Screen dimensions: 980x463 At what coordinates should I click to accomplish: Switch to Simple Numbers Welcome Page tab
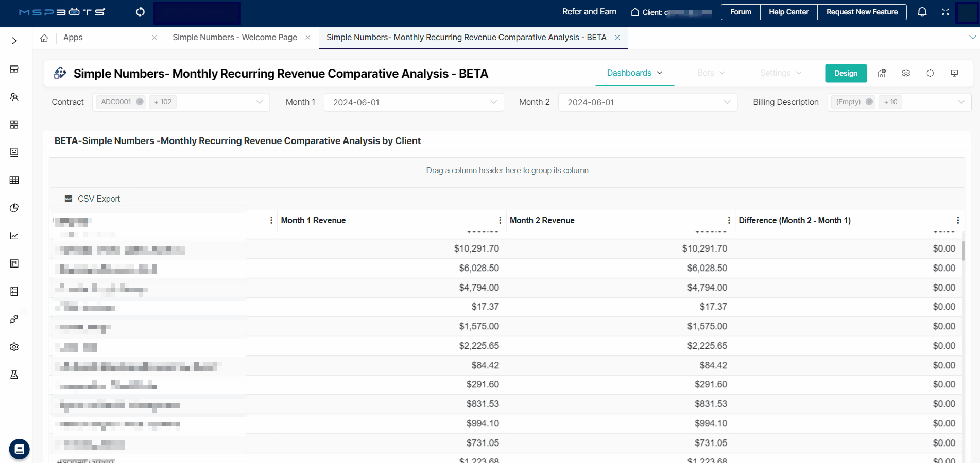click(235, 38)
